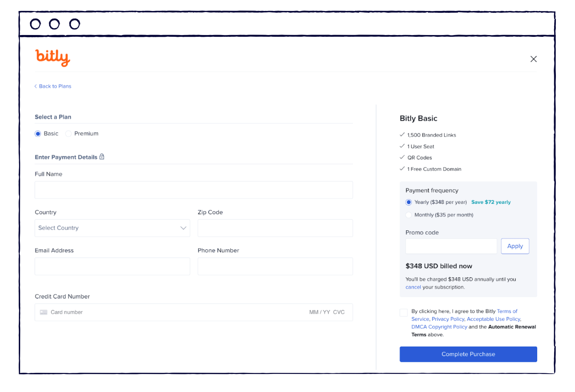Screen dimensions: 575x392
Task: Click the cancel subscription link
Action: (413, 287)
